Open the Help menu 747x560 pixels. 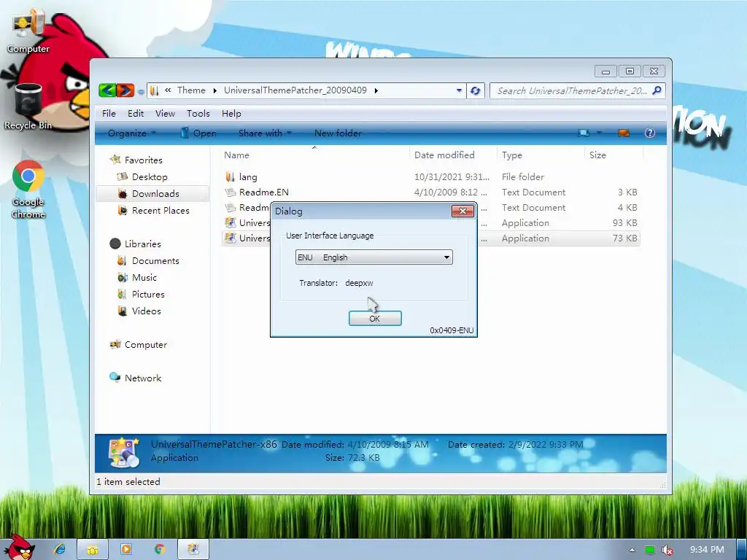[x=231, y=113]
